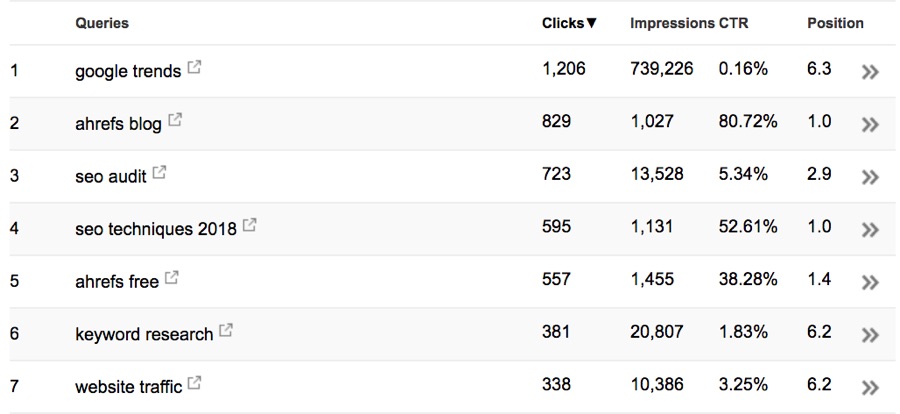The image size is (900, 414).
Task: Open external link icon beside ahrefs free
Action: [x=172, y=278]
